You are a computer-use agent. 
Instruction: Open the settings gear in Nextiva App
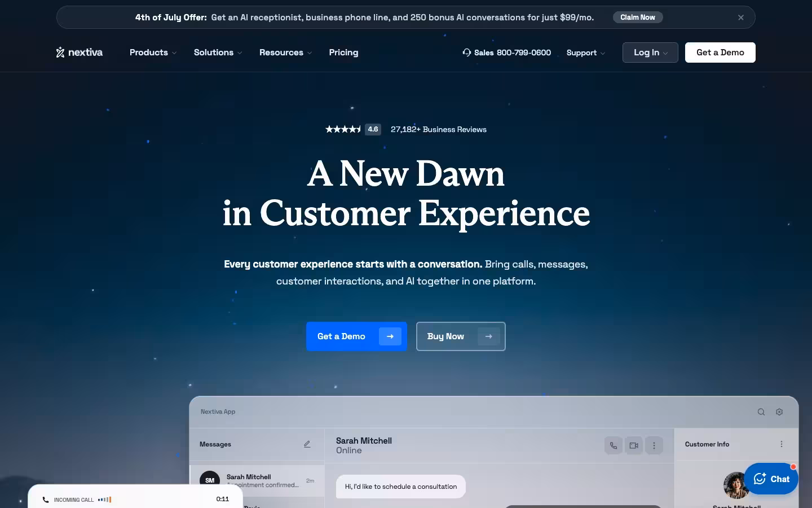coord(779,412)
